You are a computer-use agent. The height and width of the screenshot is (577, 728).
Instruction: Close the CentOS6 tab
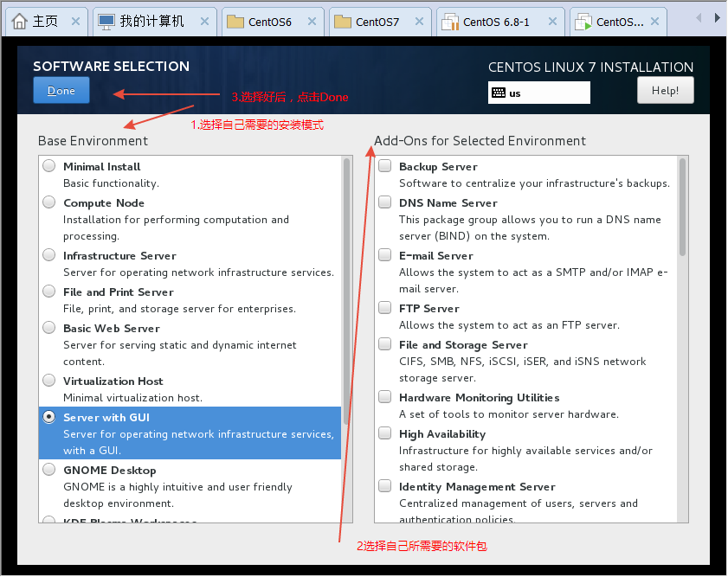pos(312,22)
